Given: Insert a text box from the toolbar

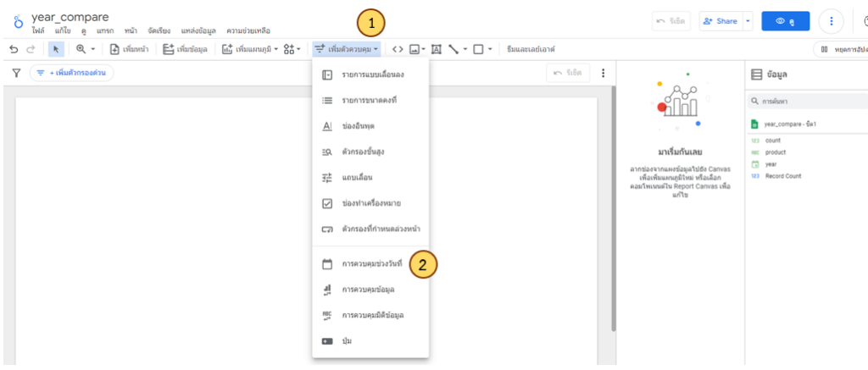Looking at the screenshot, I should (437, 49).
